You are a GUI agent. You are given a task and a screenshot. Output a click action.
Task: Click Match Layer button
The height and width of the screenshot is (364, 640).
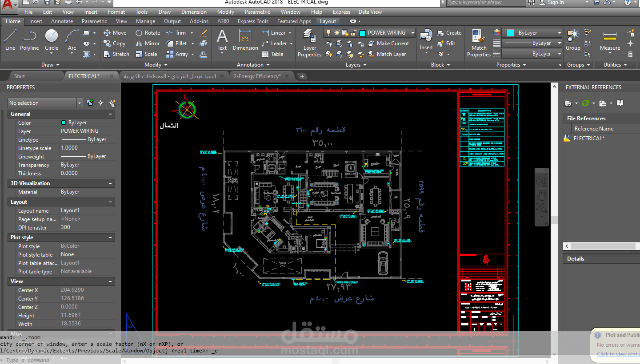click(x=387, y=54)
